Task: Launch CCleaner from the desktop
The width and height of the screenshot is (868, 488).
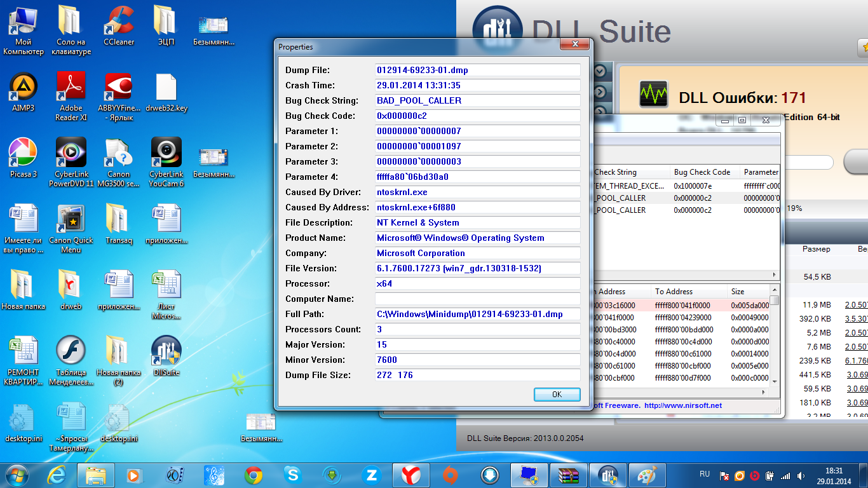Action: tap(119, 27)
